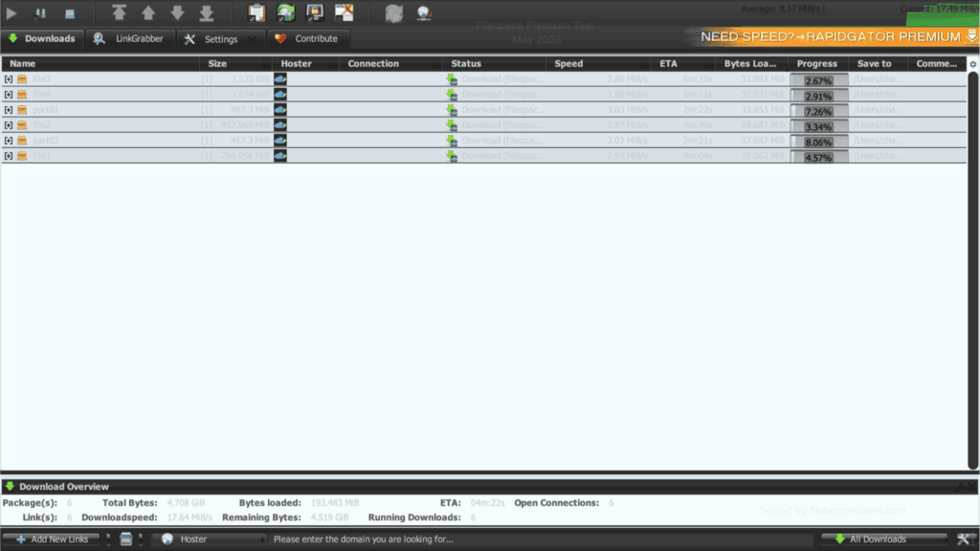Toggle automatic reconnect icon
The height and width of the screenshot is (551, 980).
click(x=285, y=12)
